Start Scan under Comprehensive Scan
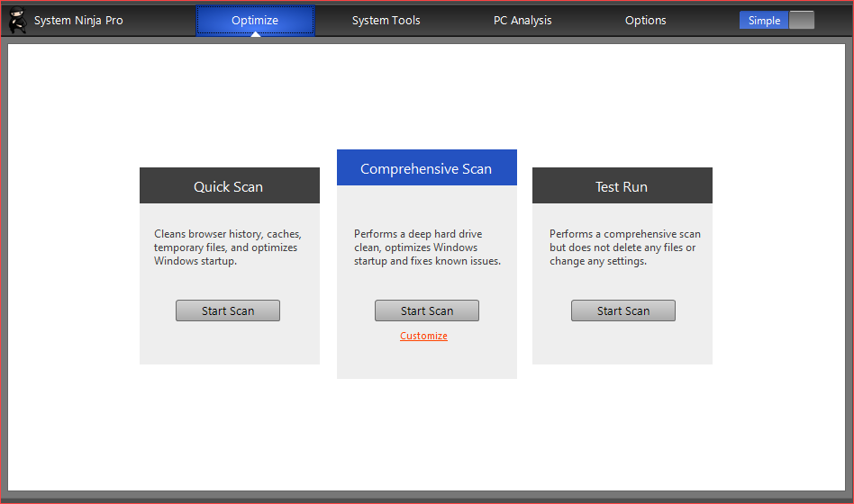Screen dimensions: 854x504 tap(426, 310)
